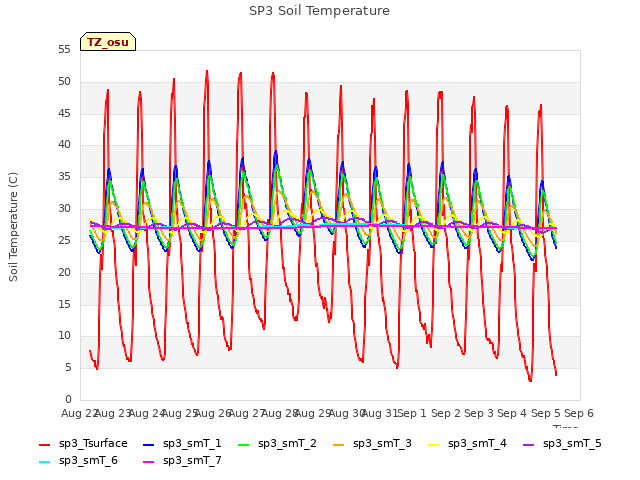Click the 5 y-axis tick label

(68, 368)
